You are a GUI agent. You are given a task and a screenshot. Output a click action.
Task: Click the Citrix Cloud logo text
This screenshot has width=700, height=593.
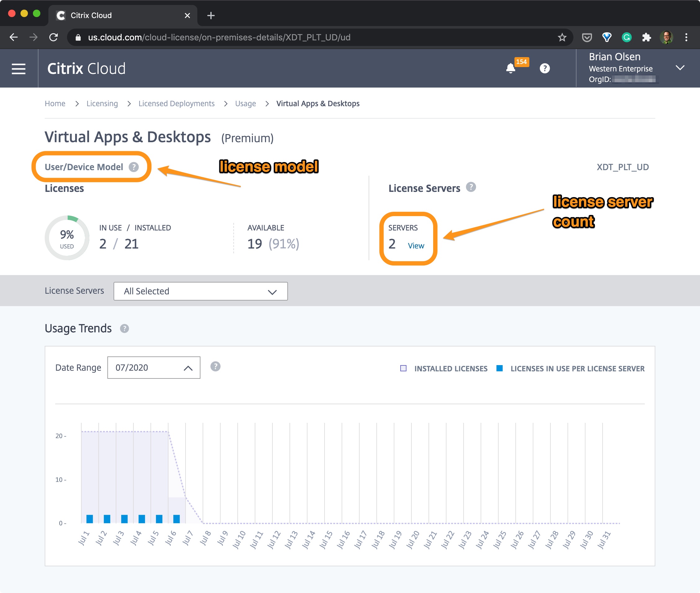[86, 69]
